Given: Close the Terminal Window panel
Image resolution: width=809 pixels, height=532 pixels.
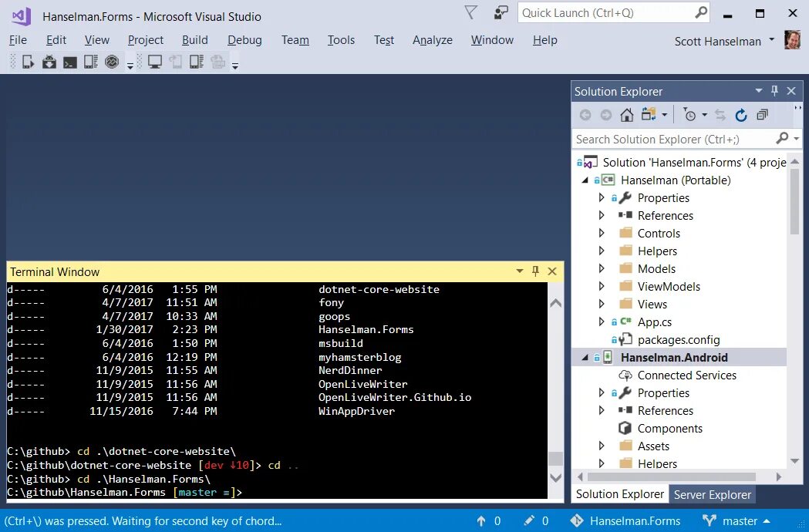Looking at the screenshot, I should coord(552,271).
